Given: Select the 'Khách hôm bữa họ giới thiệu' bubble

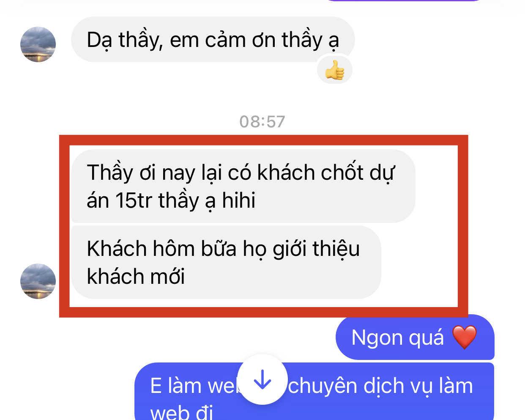Looking at the screenshot, I should coord(226,262).
